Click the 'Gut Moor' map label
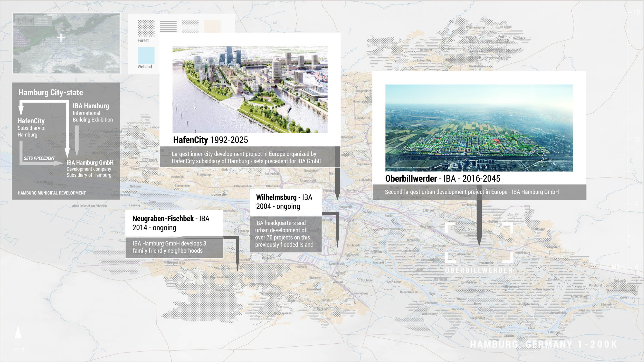Image resolution: width=644 pixels, height=362 pixels. pyautogui.click(x=366, y=280)
